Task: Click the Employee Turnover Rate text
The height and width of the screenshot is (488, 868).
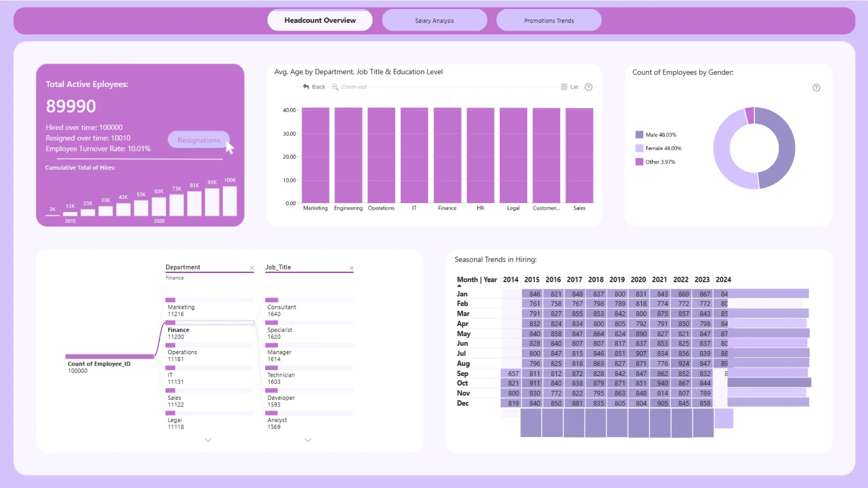Action: coord(98,149)
